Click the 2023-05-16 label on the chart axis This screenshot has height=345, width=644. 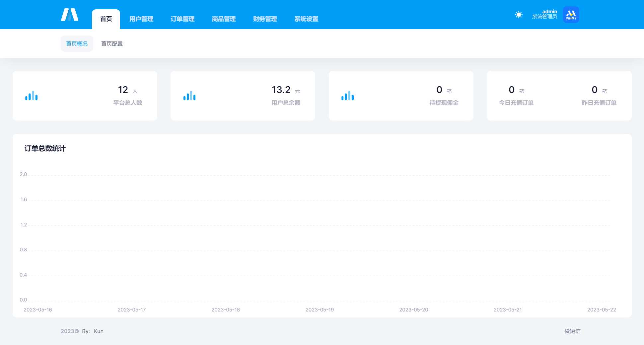(x=38, y=309)
